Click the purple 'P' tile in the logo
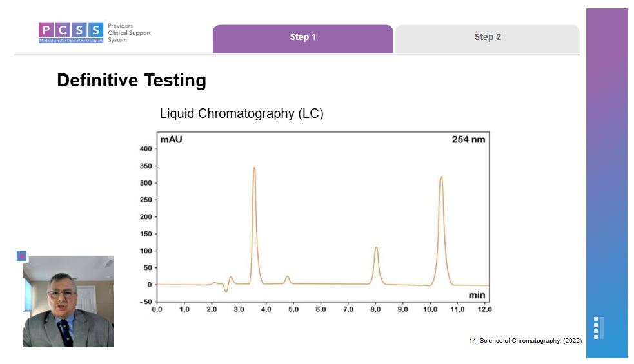The height and width of the screenshot is (364, 634). pyautogui.click(x=46, y=30)
